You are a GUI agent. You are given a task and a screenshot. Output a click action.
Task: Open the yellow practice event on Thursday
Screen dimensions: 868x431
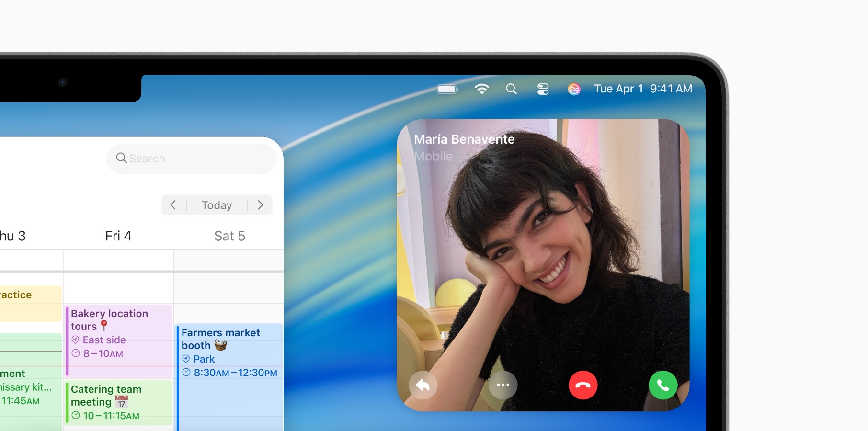pyautogui.click(x=31, y=303)
